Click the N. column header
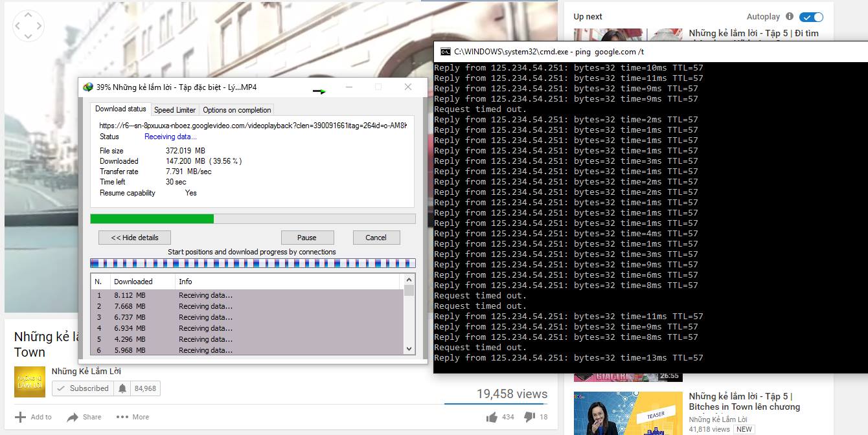868x435 pixels. coord(101,282)
